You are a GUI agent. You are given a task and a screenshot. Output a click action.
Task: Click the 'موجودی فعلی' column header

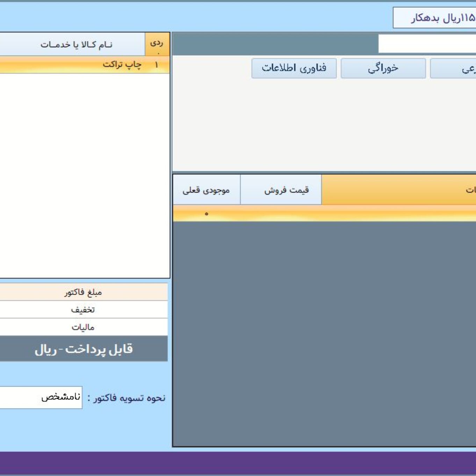206,190
